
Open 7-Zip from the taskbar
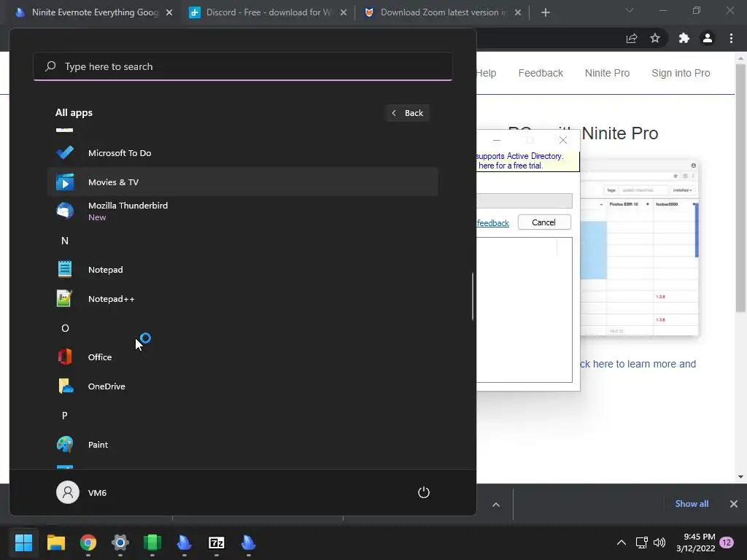[x=216, y=542]
